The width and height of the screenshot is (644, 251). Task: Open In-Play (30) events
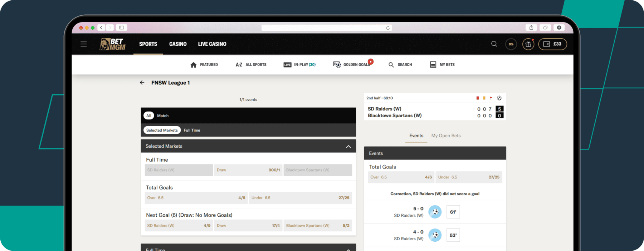pos(299,65)
